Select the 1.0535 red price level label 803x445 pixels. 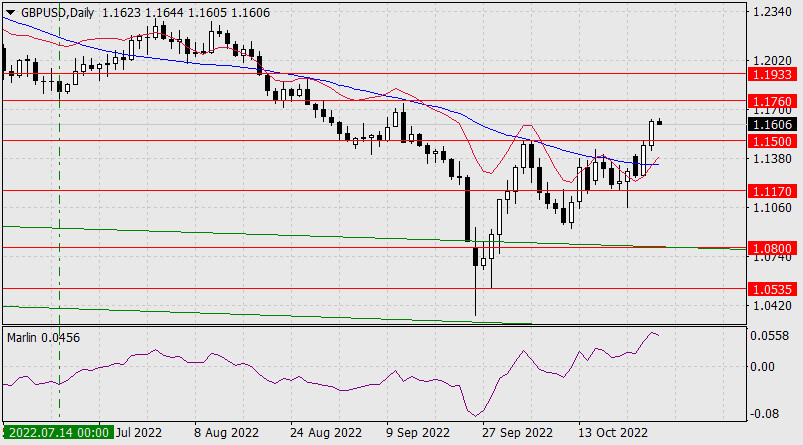coord(773,289)
